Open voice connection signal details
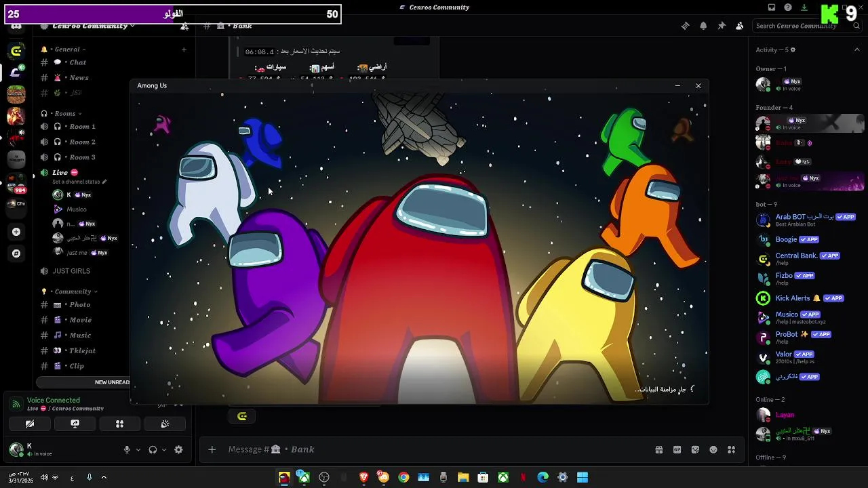Image resolution: width=868 pixels, height=488 pixels. coord(16,404)
